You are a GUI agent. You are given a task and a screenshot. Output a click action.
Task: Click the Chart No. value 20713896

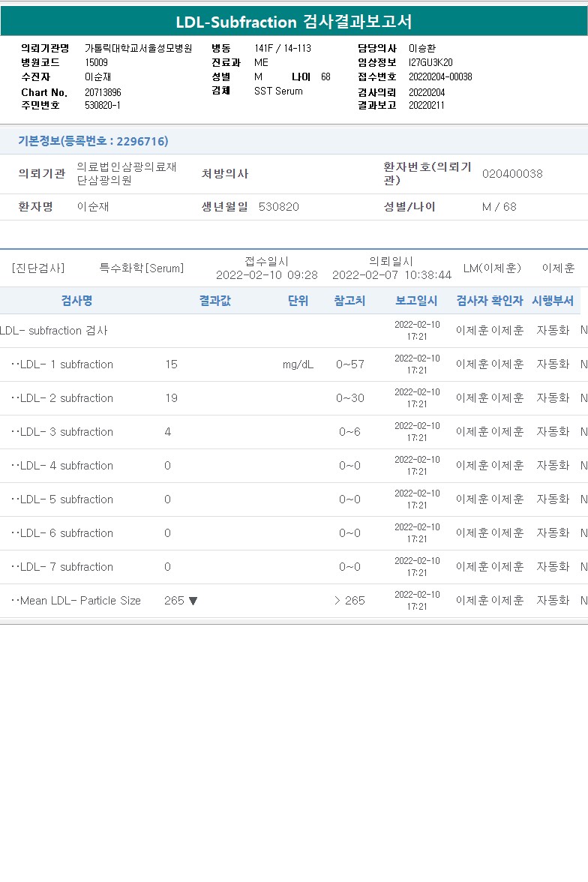click(103, 92)
